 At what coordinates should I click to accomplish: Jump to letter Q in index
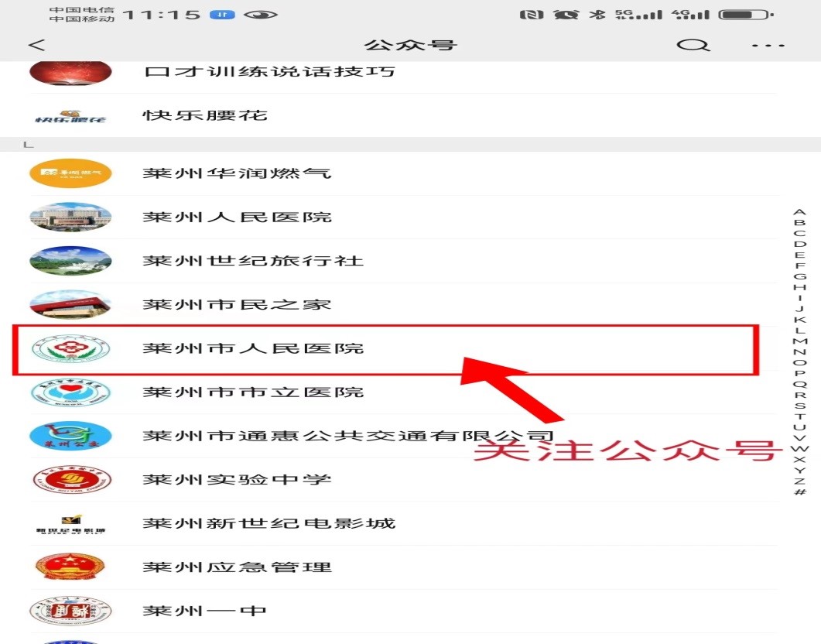pyautogui.click(x=799, y=384)
